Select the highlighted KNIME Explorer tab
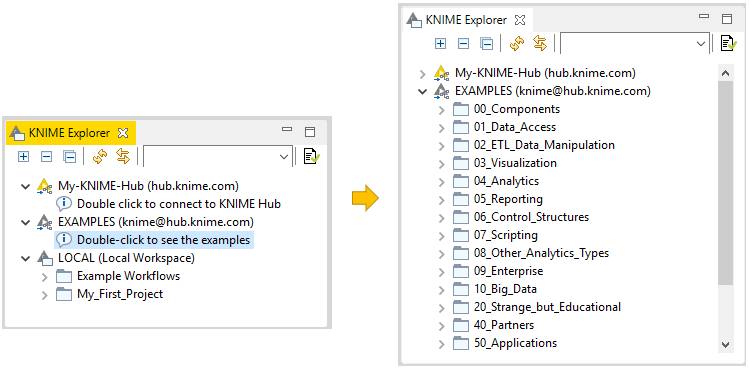Screen dimensions: 749x368 click(x=71, y=133)
